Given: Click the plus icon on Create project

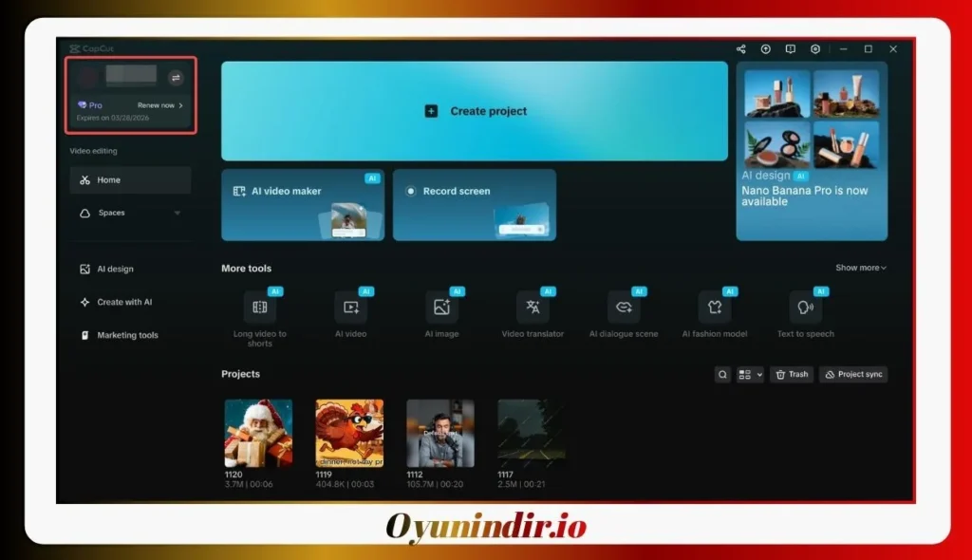Looking at the screenshot, I should (431, 111).
